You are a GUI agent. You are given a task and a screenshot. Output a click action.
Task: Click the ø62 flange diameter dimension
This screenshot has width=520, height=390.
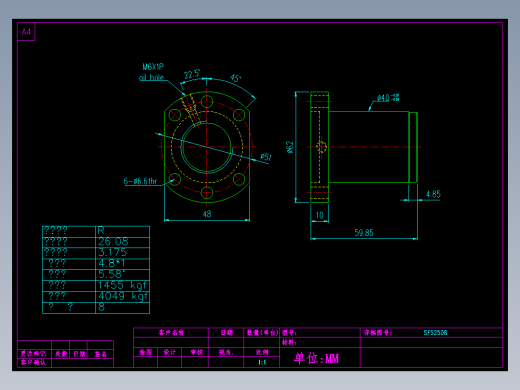[x=290, y=147]
